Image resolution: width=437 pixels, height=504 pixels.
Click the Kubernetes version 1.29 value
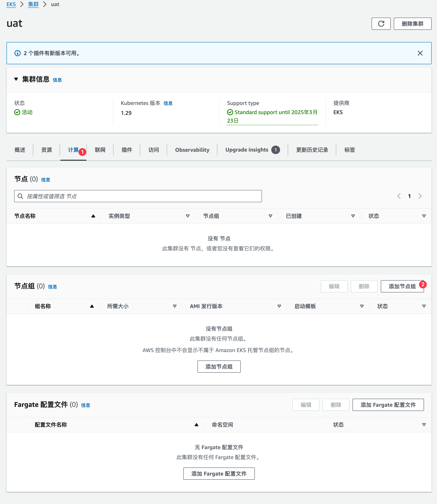point(126,113)
